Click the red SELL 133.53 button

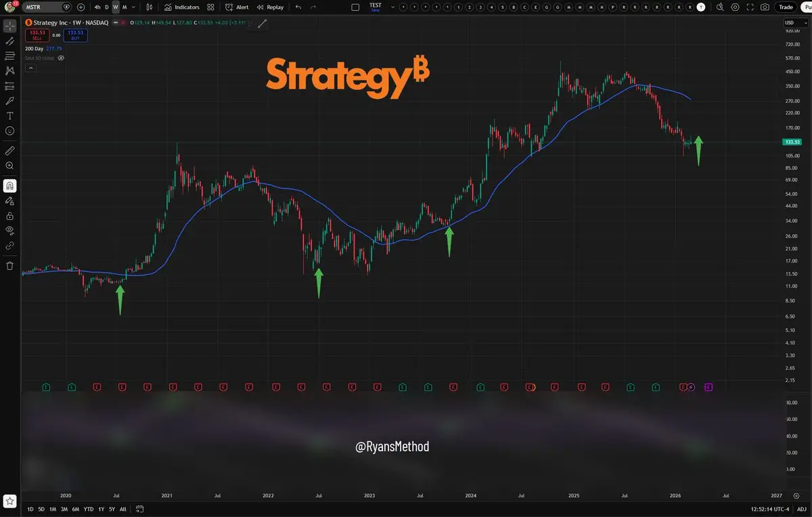(x=37, y=35)
